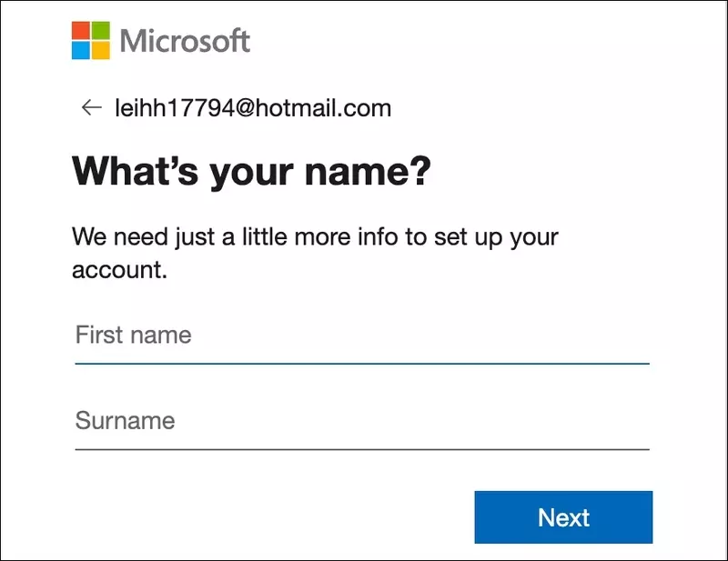This screenshot has height=561, width=728.
Task: Click "hotmail.com" part of the email
Action: pyautogui.click(x=323, y=108)
